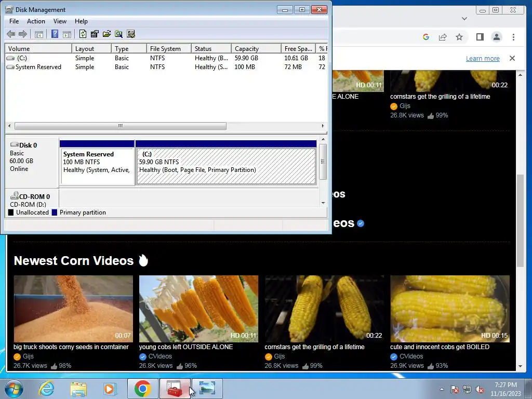532x399 pixels.
Task: Dismiss the Chrome info bar with X
Action: [512, 58]
